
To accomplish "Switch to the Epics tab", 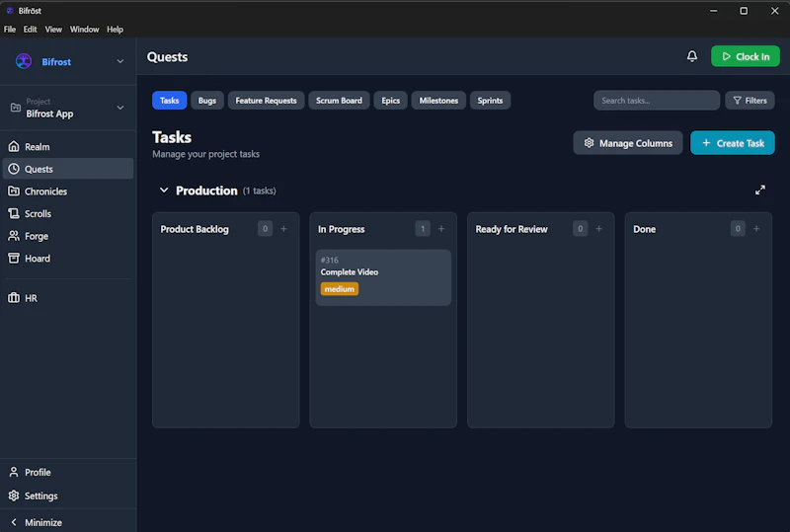I will click(x=390, y=101).
